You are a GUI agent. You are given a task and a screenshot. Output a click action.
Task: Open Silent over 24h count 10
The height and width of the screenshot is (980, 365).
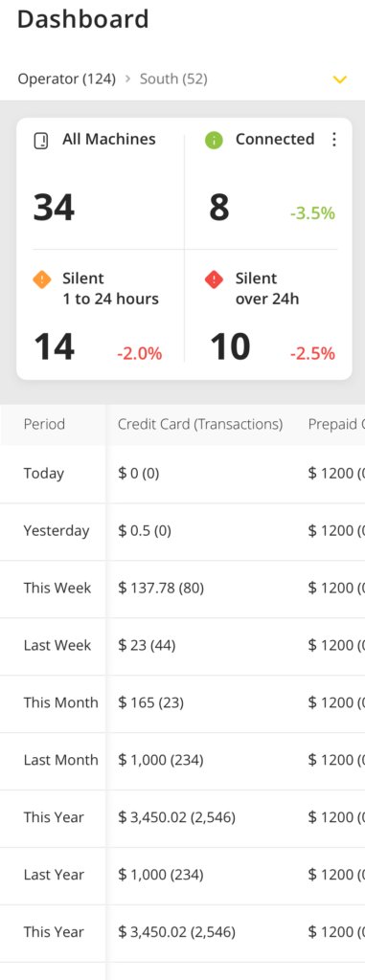point(230,346)
